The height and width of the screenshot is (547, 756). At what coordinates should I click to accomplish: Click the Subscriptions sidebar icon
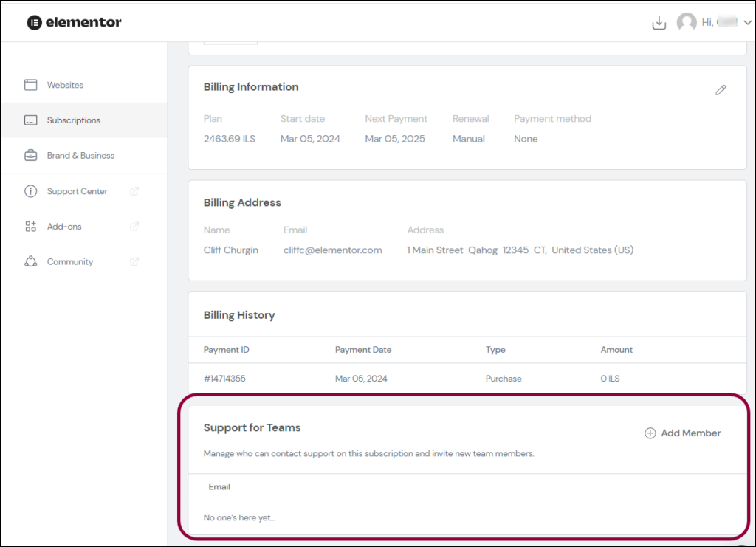(x=30, y=120)
